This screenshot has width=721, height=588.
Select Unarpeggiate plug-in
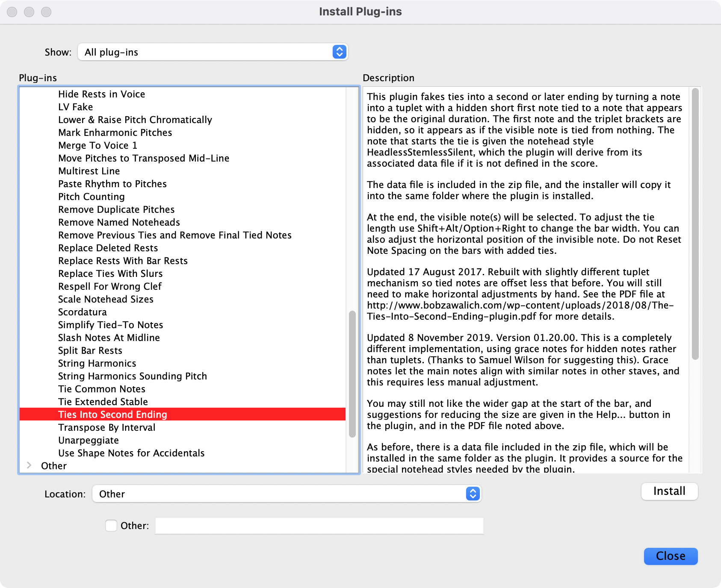[x=89, y=440]
